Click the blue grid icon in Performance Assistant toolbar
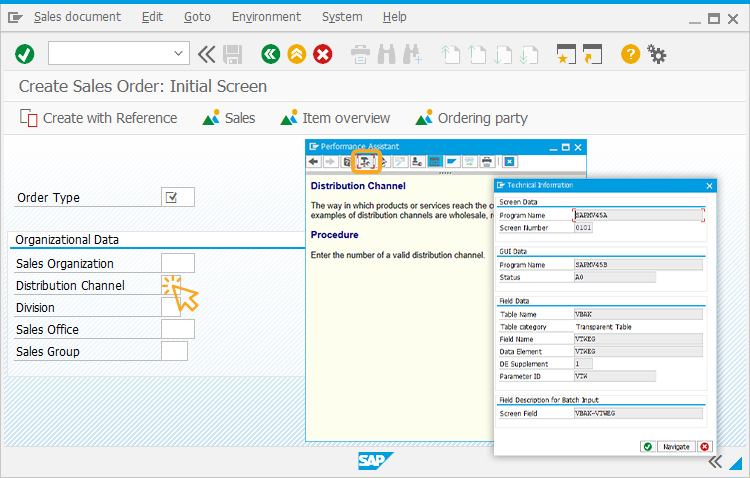This screenshot has width=750, height=478. coord(434,162)
